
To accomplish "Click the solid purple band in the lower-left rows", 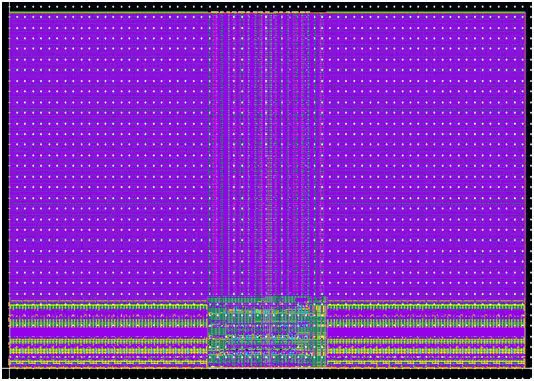I will pyautogui.click(x=108, y=332).
